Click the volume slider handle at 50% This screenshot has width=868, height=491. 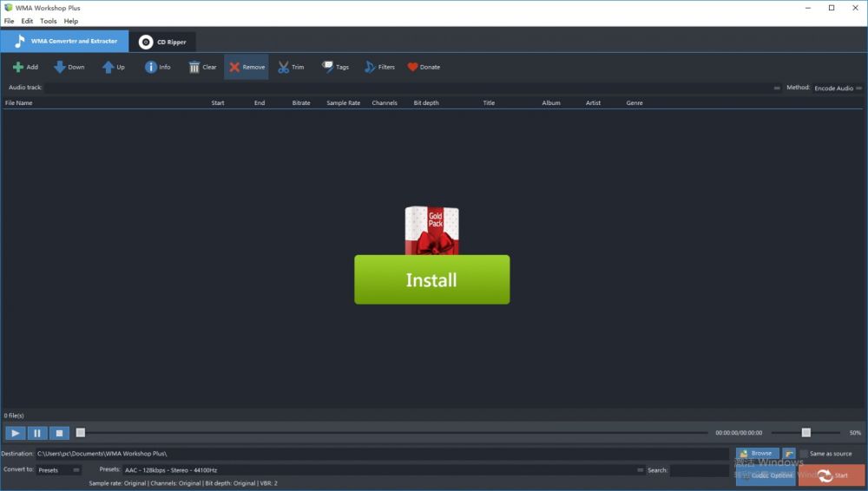[806, 432]
